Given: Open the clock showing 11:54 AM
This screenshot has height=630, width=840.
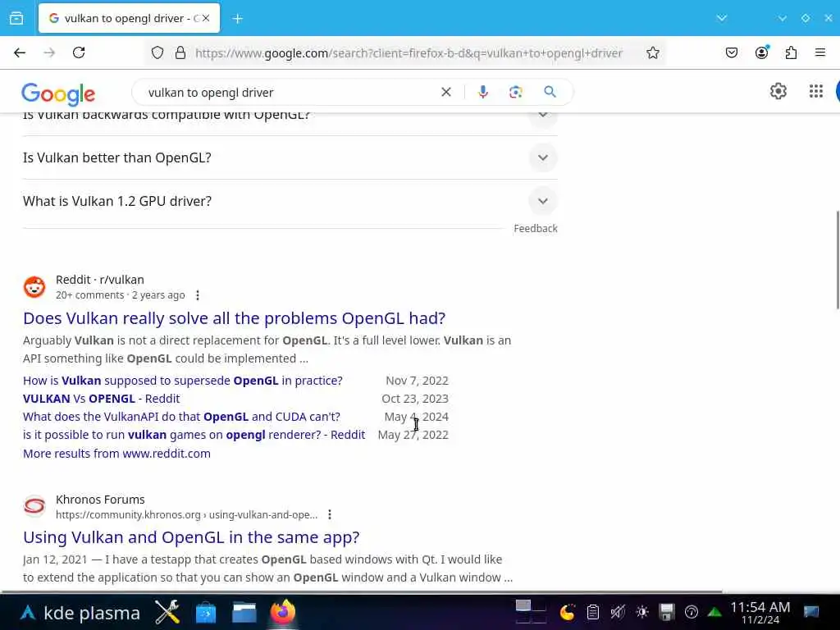Looking at the screenshot, I should pyautogui.click(x=760, y=612).
